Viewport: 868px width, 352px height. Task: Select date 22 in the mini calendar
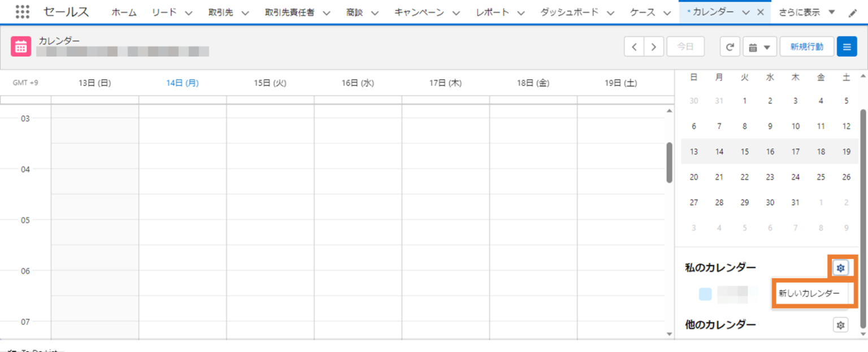coord(744,177)
